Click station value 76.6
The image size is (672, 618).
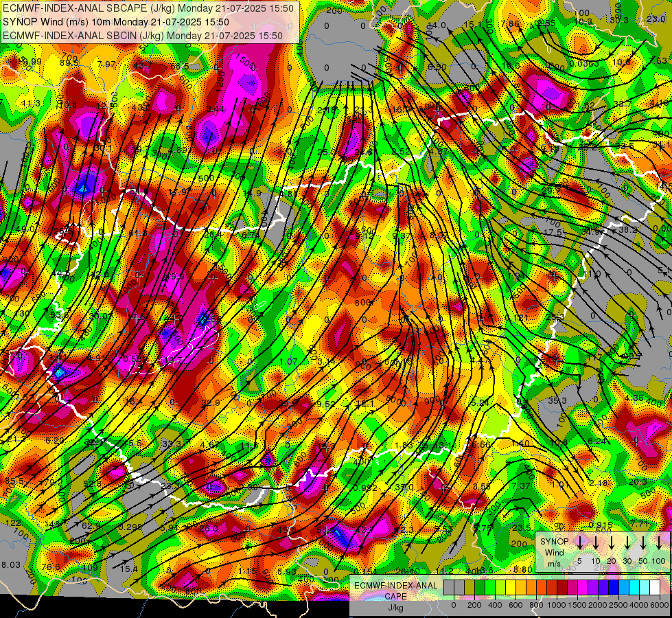click(x=51, y=567)
